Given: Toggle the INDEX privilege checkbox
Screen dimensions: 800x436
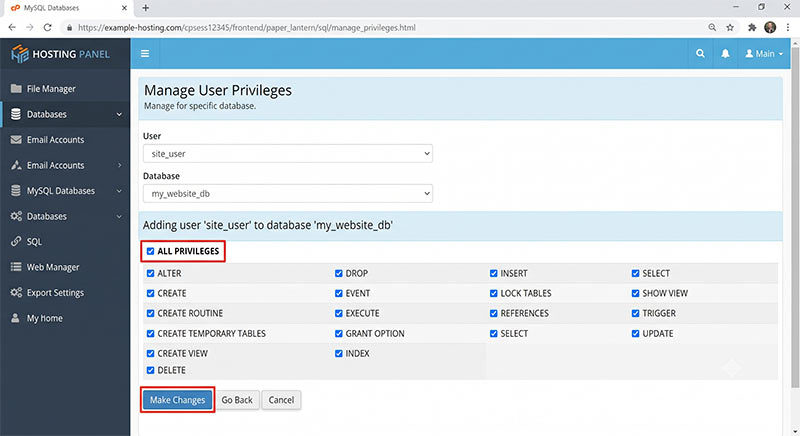Looking at the screenshot, I should pos(339,353).
